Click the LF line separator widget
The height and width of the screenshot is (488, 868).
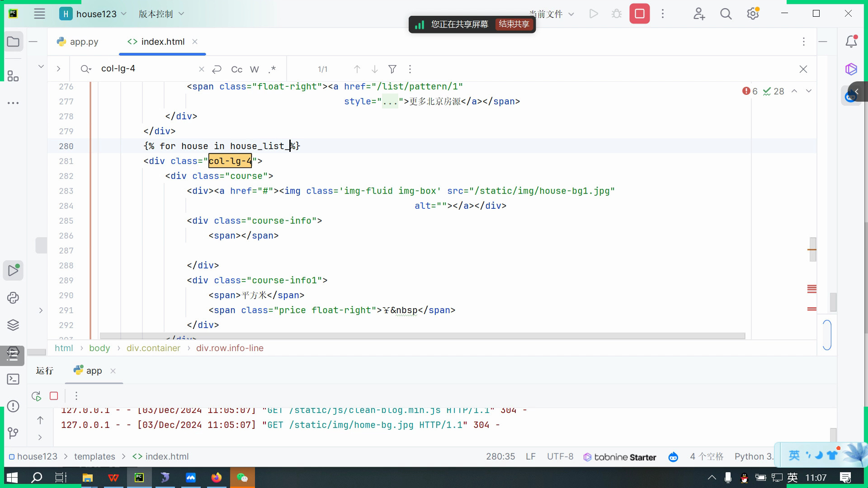[531, 457]
